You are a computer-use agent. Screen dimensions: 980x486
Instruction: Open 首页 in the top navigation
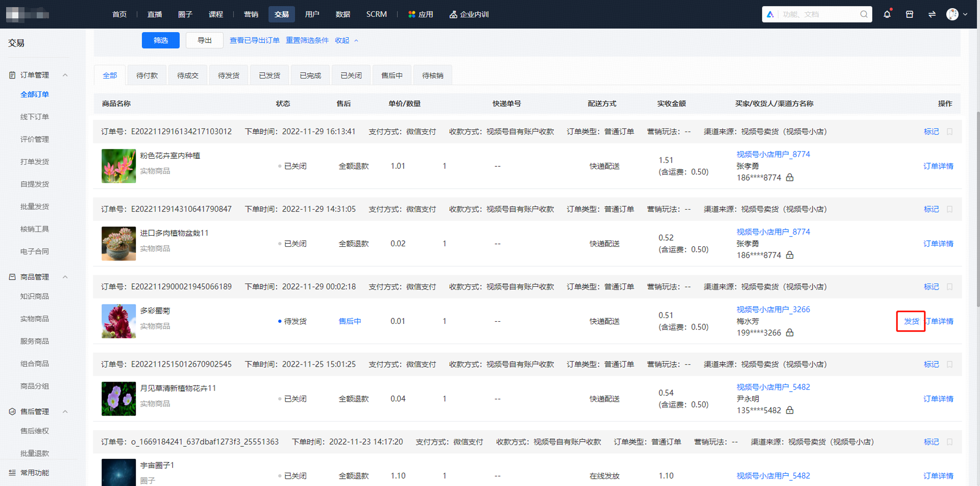click(119, 14)
